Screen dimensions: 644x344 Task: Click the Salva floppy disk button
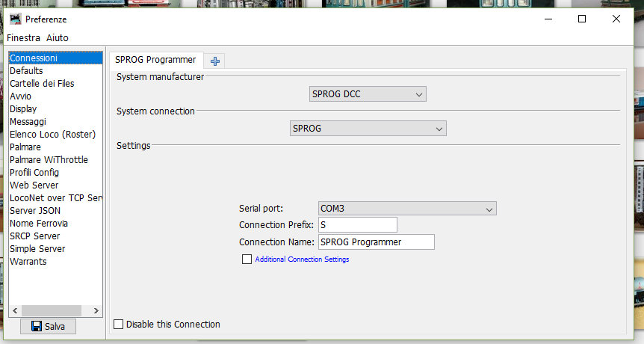coord(48,326)
